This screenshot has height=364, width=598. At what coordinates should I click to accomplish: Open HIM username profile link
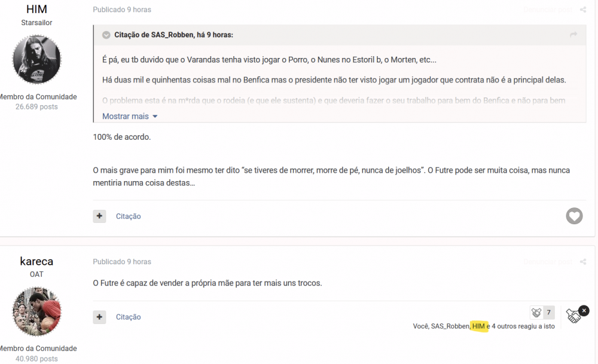(36, 9)
